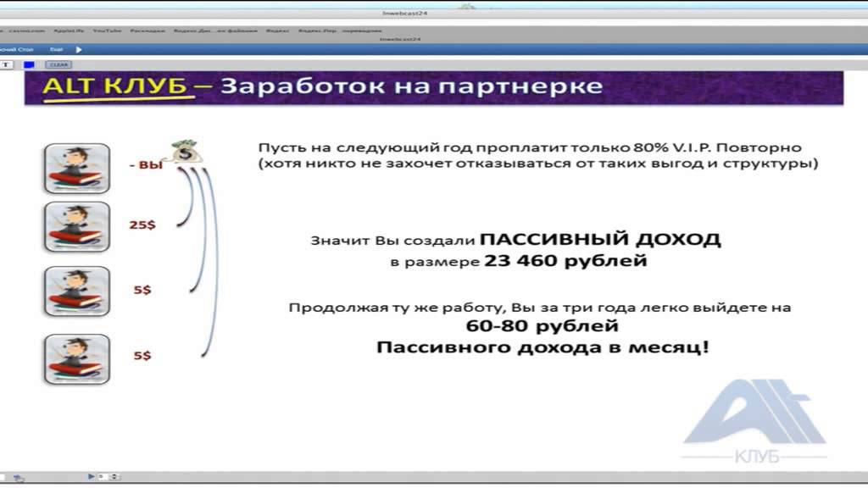Pick the blue drawing color swatch
This screenshot has height=488, width=868.
click(x=30, y=64)
